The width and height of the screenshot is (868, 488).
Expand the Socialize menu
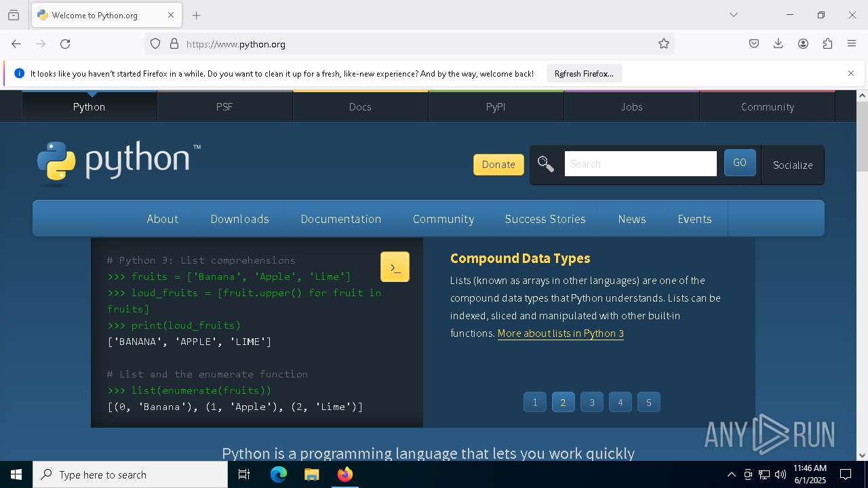pyautogui.click(x=793, y=165)
